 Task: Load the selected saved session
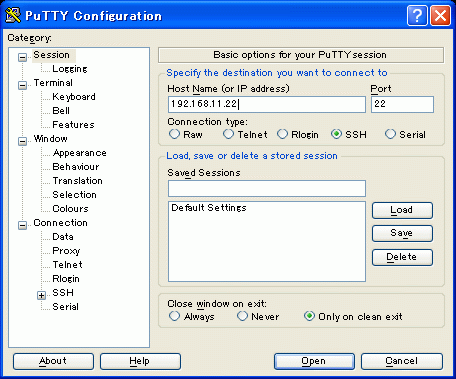pyautogui.click(x=402, y=210)
